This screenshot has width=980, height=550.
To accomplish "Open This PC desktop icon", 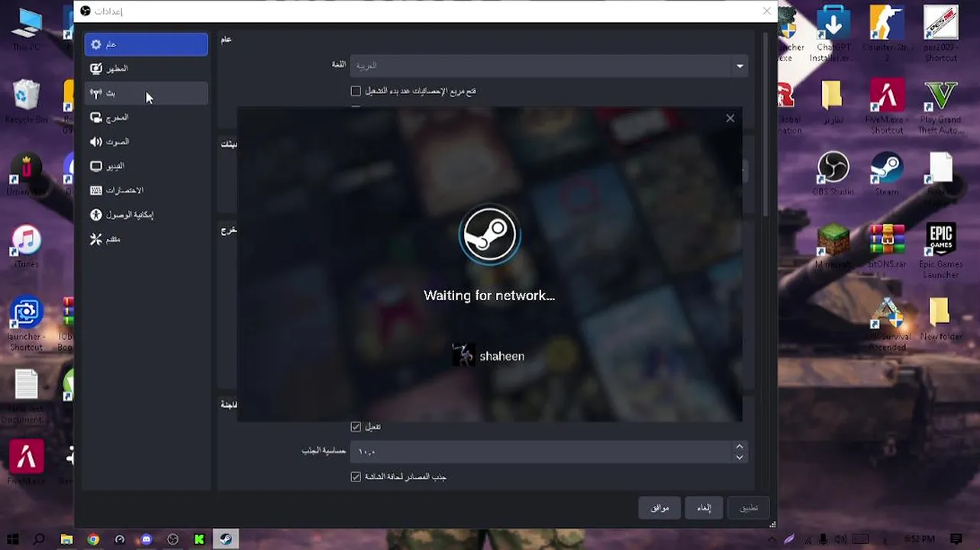I will (27, 31).
